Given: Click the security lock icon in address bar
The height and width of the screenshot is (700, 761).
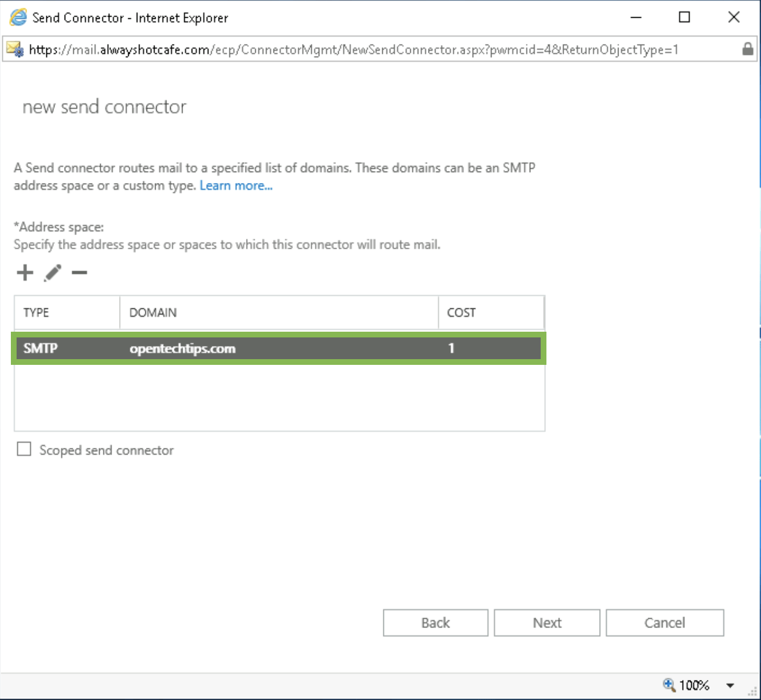Looking at the screenshot, I should click(x=748, y=50).
